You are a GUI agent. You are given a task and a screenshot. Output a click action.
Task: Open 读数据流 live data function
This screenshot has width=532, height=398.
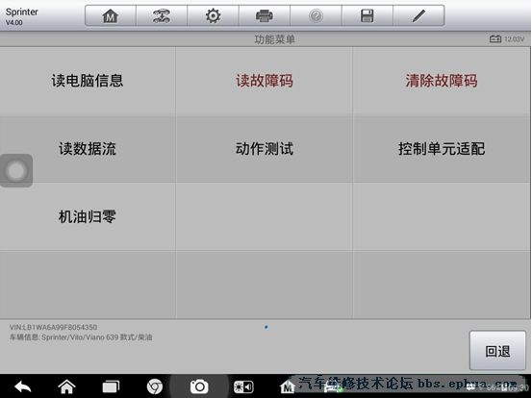(x=88, y=149)
